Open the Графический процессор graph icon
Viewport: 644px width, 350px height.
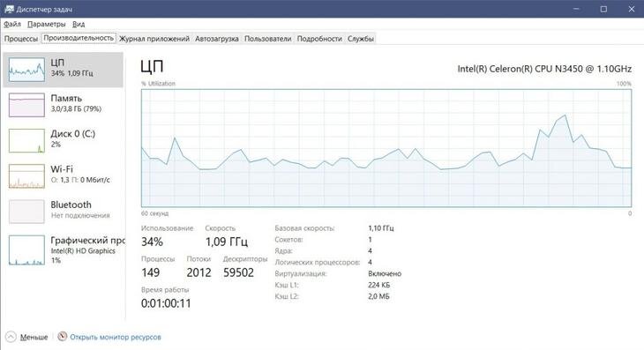click(26, 249)
